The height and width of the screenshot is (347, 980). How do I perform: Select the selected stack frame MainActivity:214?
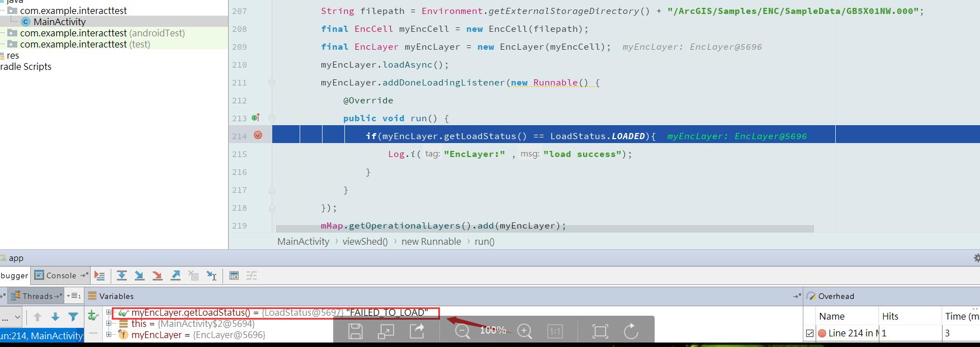42,335
